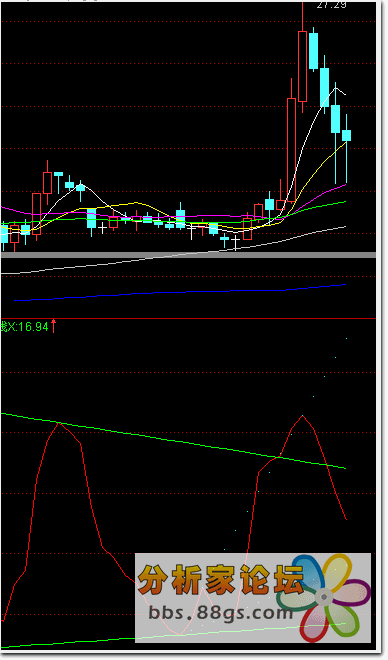388x660 pixels.
Task: Open the bbs.88gs.com link text
Action: pos(221,612)
